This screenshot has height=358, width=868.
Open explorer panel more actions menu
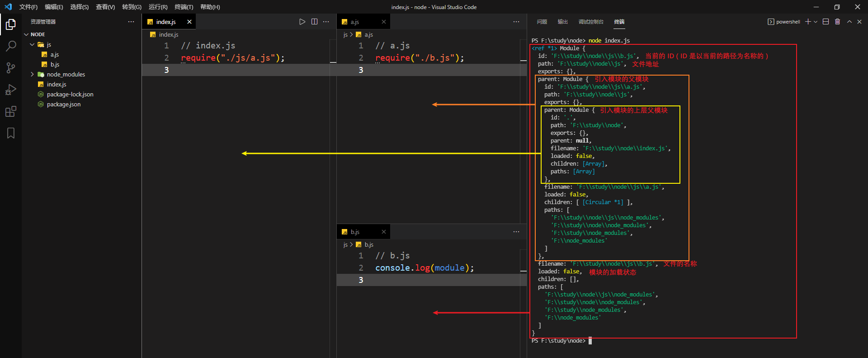coord(131,22)
